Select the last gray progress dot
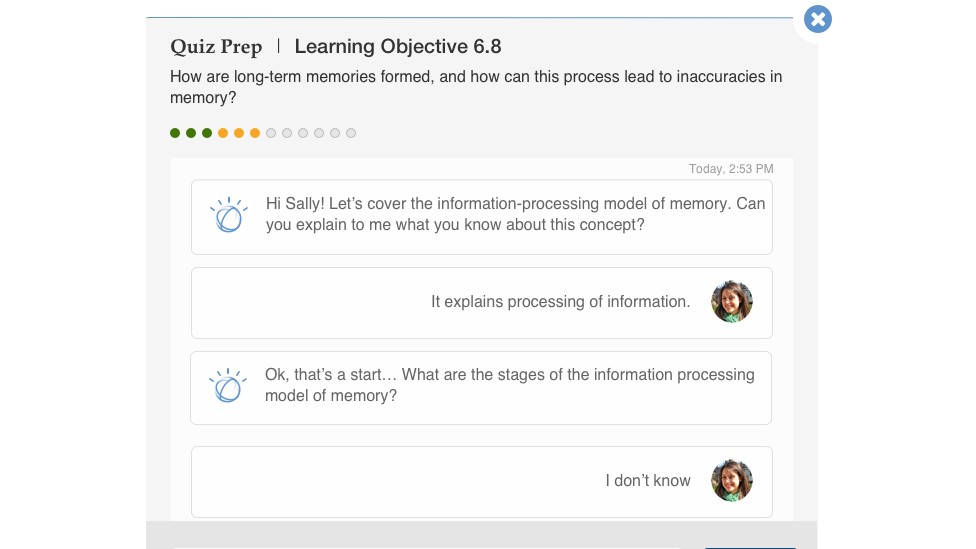The height and width of the screenshot is (549, 976). coord(351,133)
